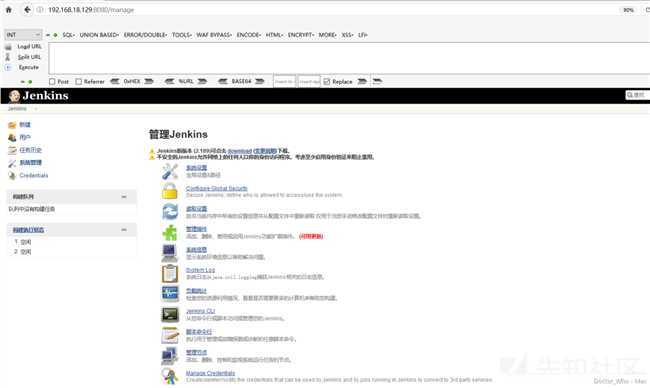Uncheck the Replace checkbox
Image resolution: width=650 pixels, height=388 pixels.
pyautogui.click(x=327, y=82)
